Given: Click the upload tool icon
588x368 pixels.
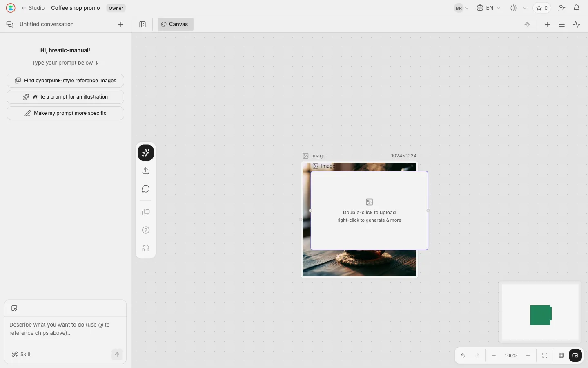Looking at the screenshot, I should (146, 171).
